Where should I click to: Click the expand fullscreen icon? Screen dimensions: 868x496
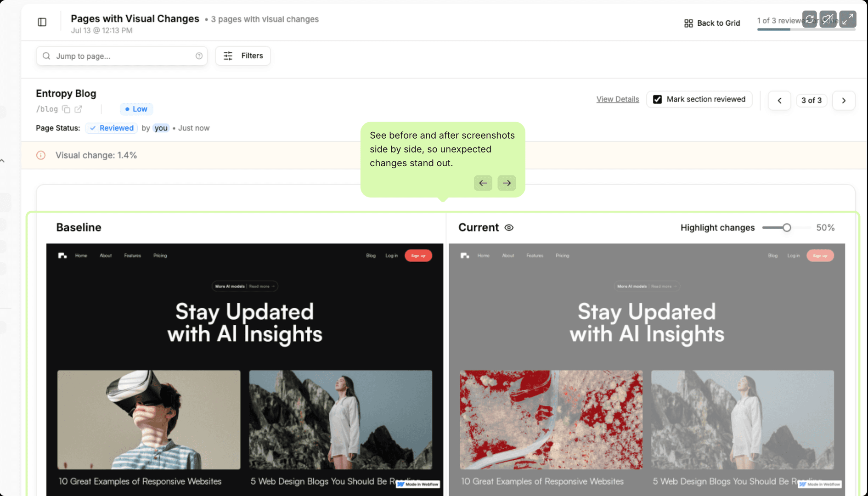pos(848,19)
